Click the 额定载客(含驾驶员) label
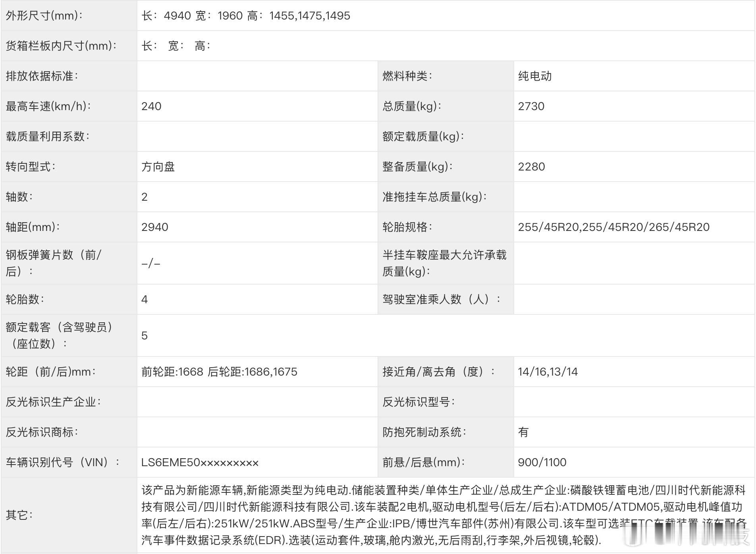The image size is (756, 554). [x=59, y=335]
